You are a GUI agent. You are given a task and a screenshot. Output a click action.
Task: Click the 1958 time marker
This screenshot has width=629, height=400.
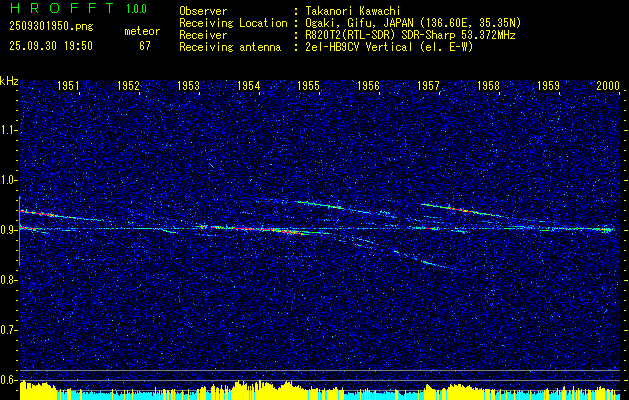(488, 85)
